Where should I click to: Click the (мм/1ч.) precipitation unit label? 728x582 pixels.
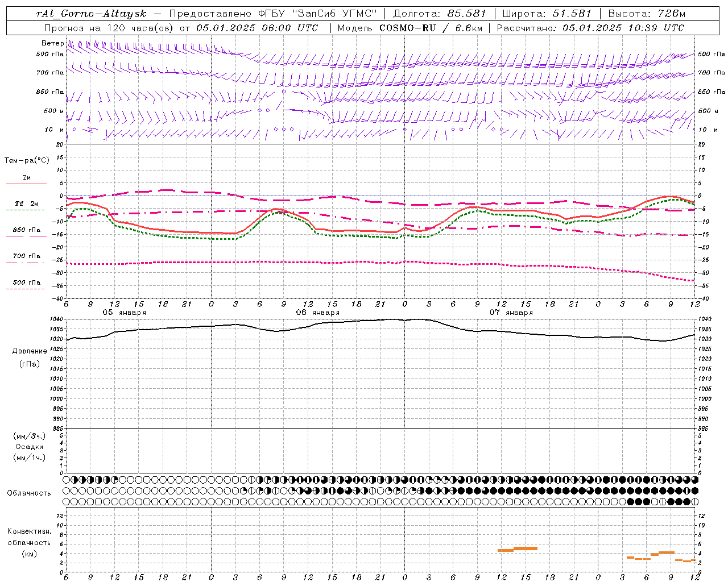[30, 458]
